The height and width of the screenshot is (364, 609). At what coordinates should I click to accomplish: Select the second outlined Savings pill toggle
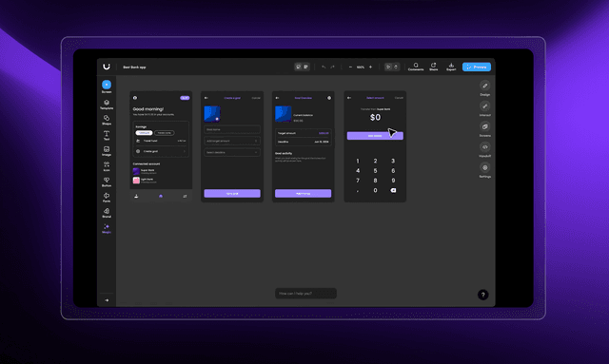[x=165, y=133]
